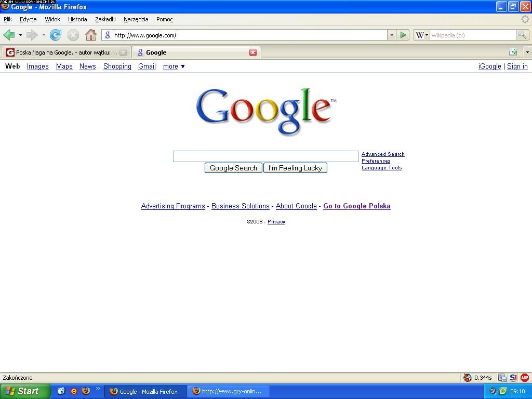
Task: Open the Advanced Search link
Action: point(383,154)
